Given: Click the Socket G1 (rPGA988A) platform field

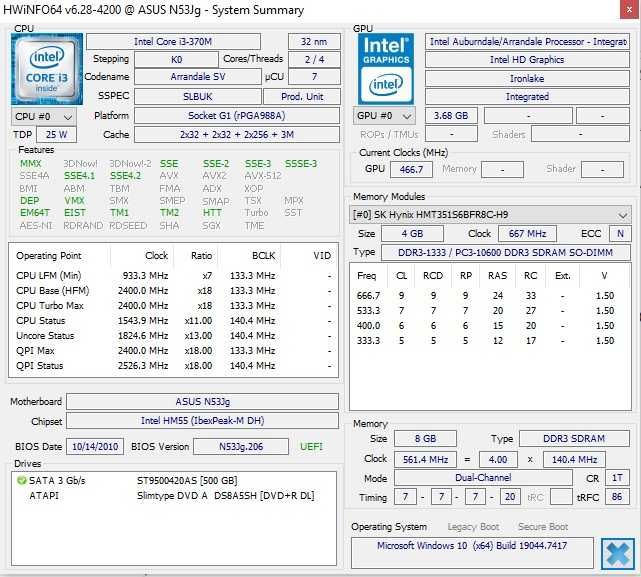Looking at the screenshot, I should point(237,116).
